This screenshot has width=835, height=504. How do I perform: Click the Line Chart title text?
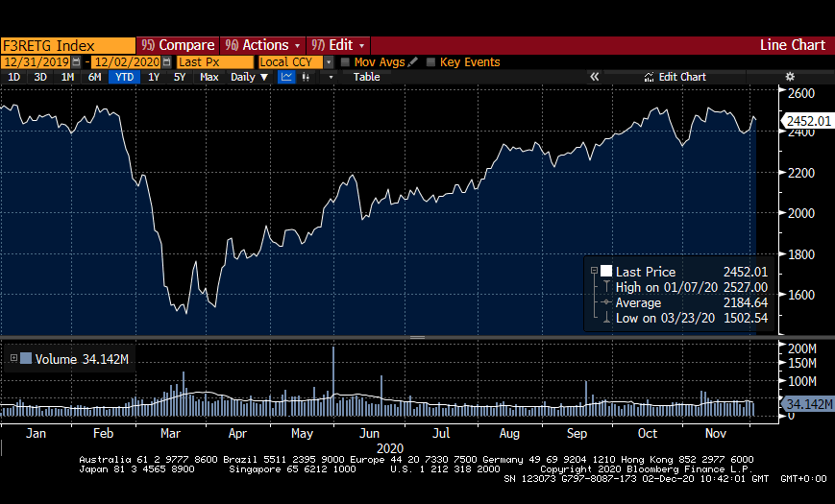793,45
